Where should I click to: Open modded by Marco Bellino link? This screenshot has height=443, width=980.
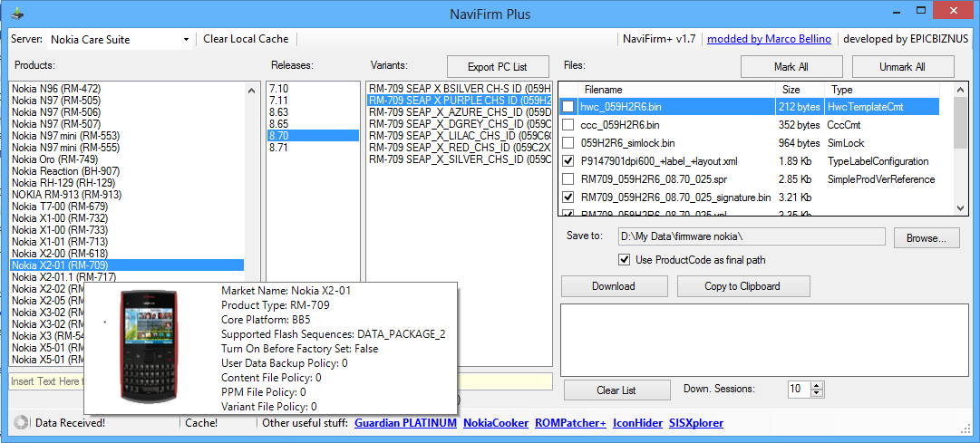(x=770, y=39)
